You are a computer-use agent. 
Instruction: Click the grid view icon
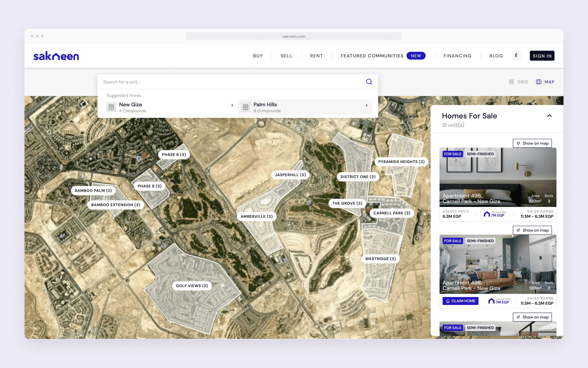pyautogui.click(x=511, y=82)
